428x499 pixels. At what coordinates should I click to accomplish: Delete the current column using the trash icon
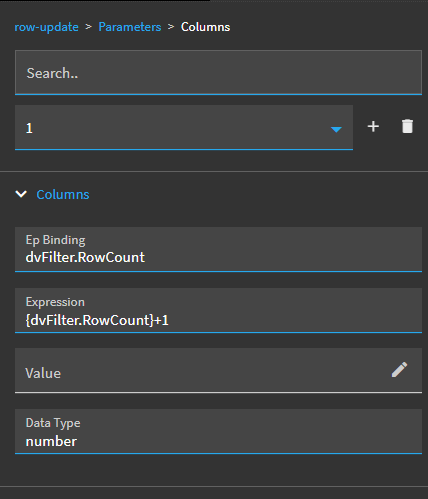coord(407,126)
